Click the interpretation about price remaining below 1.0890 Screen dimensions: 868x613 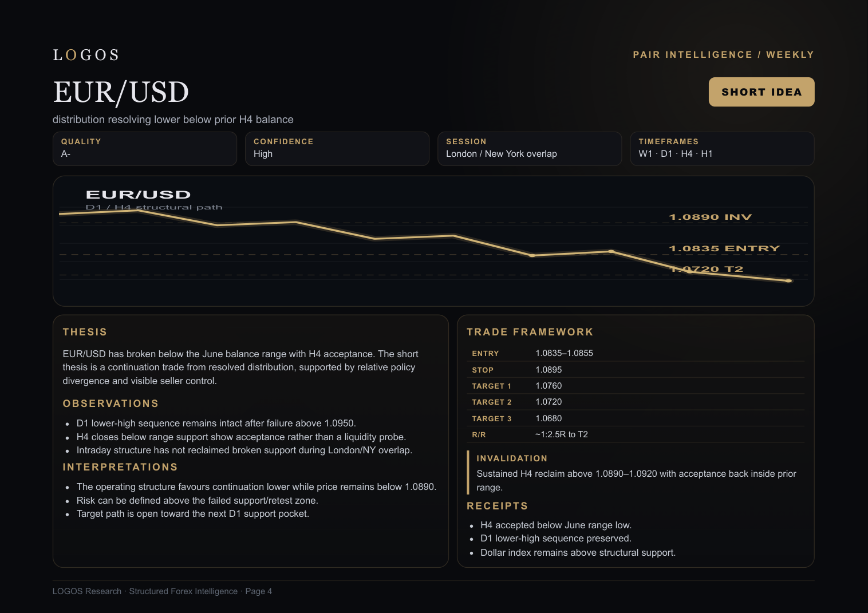click(x=256, y=487)
